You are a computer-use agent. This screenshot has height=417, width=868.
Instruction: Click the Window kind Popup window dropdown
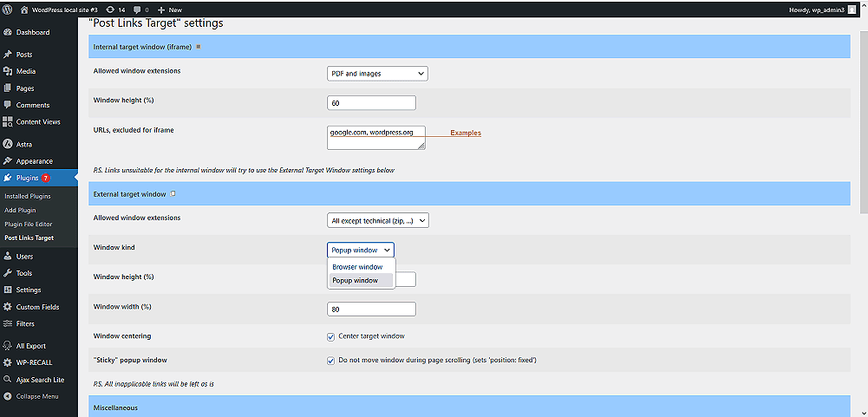click(361, 251)
